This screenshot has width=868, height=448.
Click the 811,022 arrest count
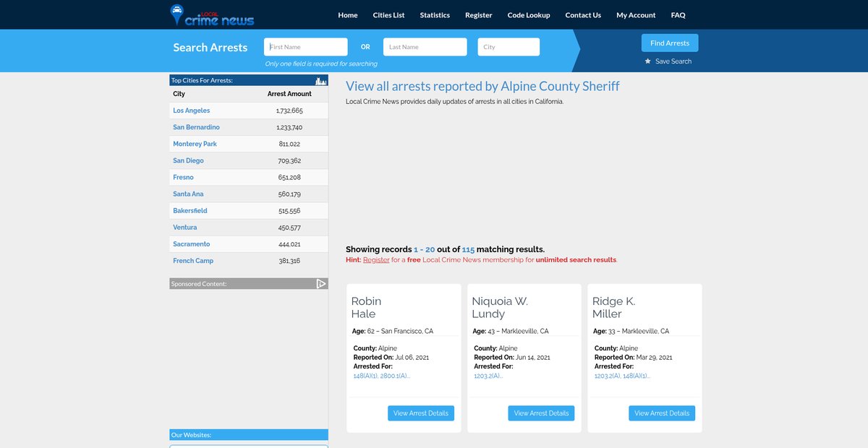(289, 144)
